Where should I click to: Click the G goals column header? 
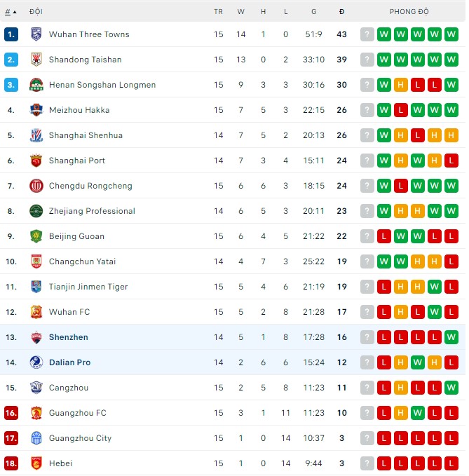(313, 12)
